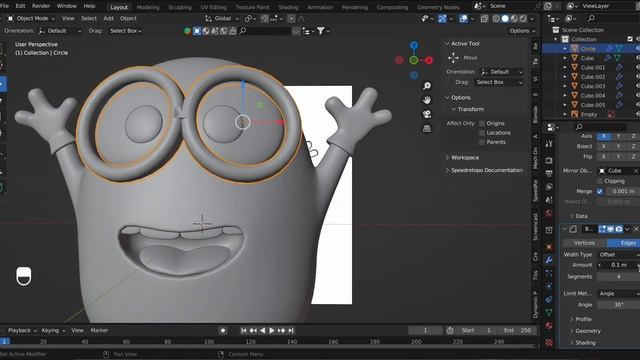Viewport: 640px width, 360px height.
Task: Expand the Cube.003 tree item
Action: [565, 86]
